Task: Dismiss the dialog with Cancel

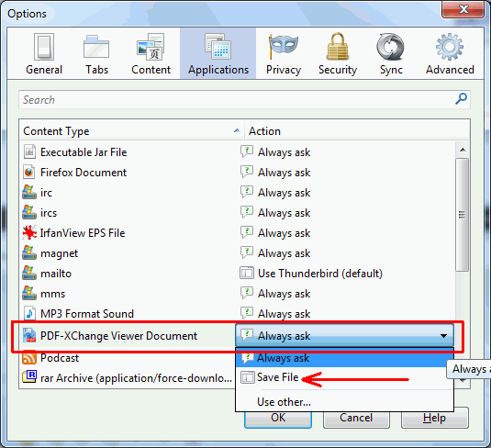Action: pyautogui.click(x=356, y=418)
